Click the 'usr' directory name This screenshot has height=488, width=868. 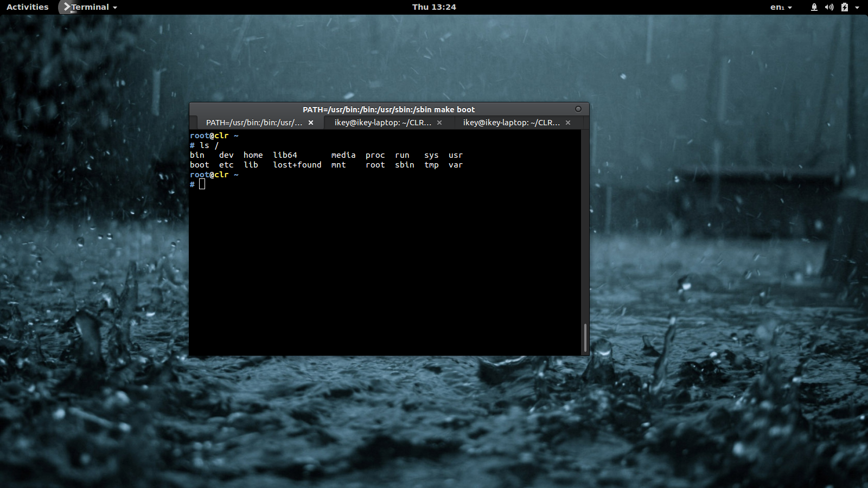pyautogui.click(x=456, y=155)
